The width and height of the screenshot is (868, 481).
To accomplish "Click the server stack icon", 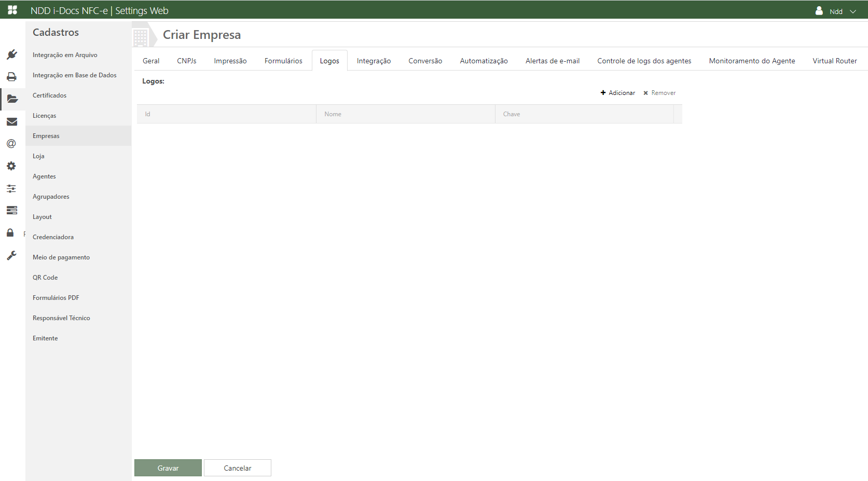I will (x=11, y=210).
